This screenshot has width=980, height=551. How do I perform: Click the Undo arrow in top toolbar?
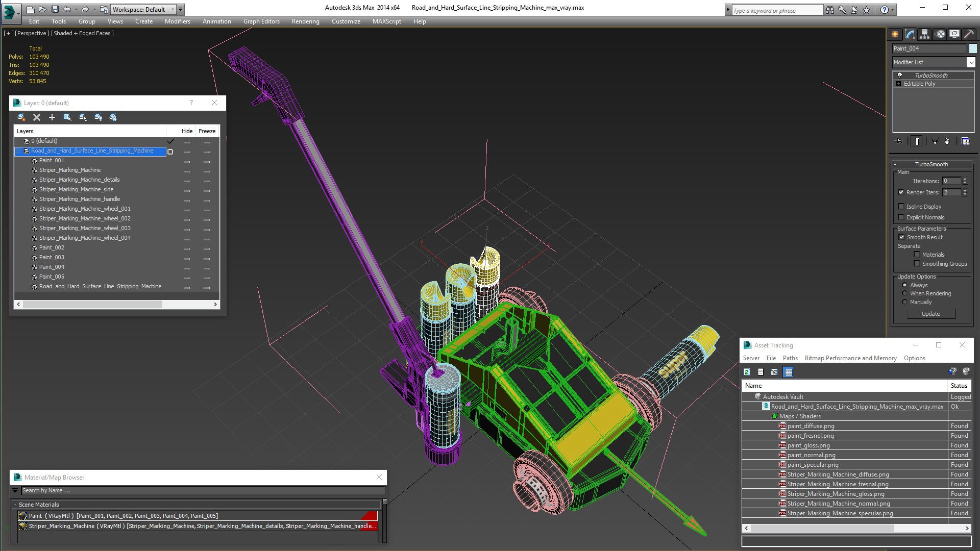67,9
